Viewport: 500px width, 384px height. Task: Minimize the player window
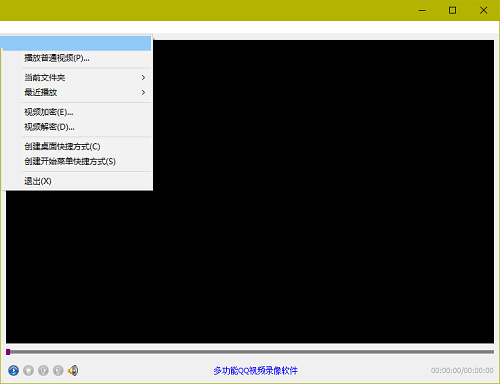(422, 10)
